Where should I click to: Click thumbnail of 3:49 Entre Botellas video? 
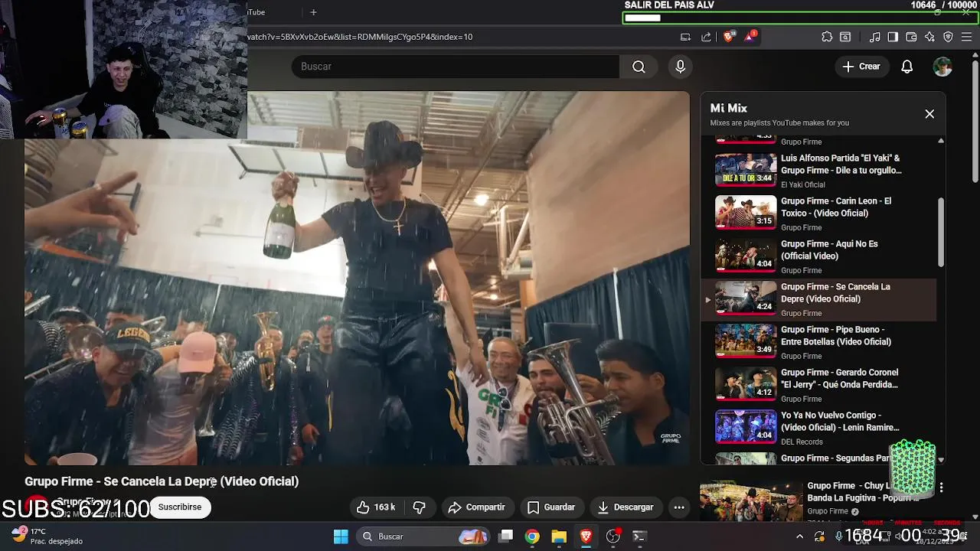[746, 341]
